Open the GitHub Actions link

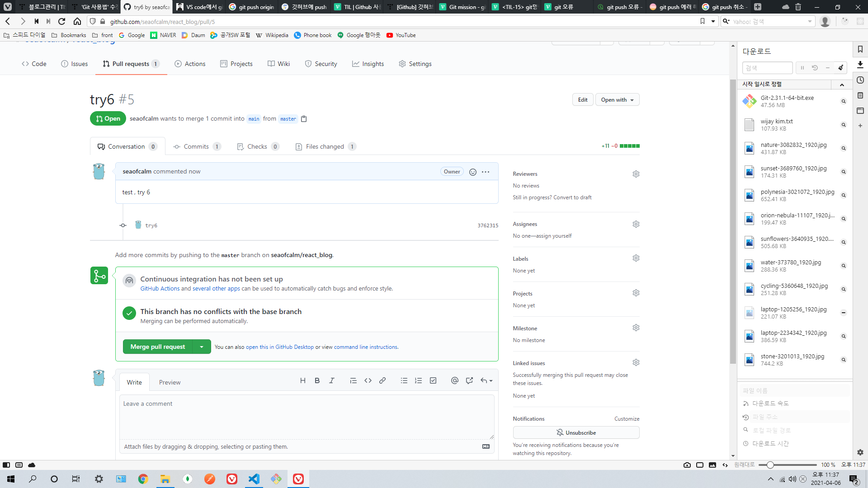pyautogui.click(x=160, y=288)
